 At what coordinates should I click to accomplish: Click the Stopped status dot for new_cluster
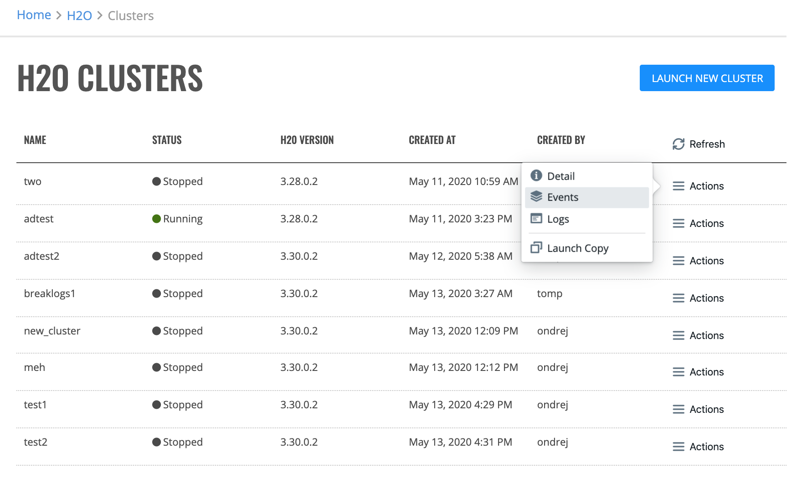click(156, 331)
